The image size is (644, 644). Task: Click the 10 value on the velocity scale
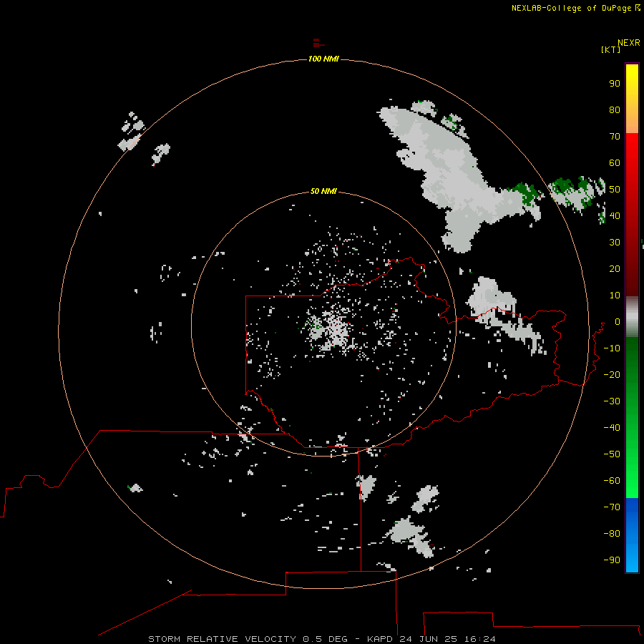[x=615, y=296]
